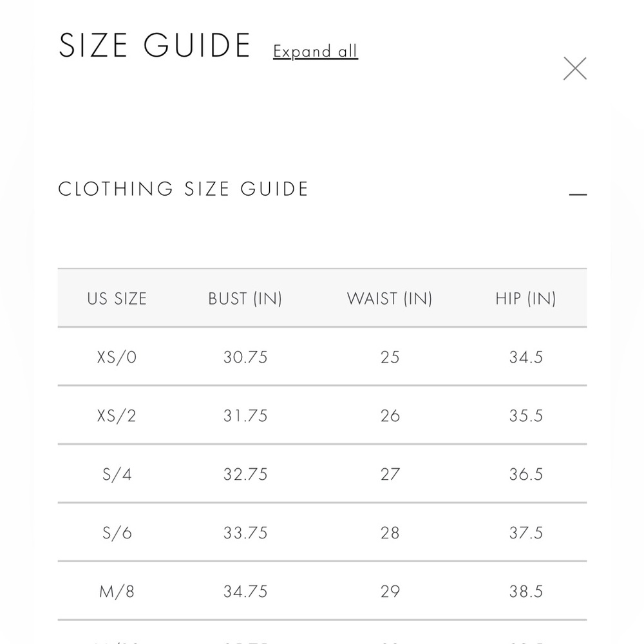Screen dimensions: 644x644
Task: Click the XS/2 size row label
Action: (x=117, y=415)
